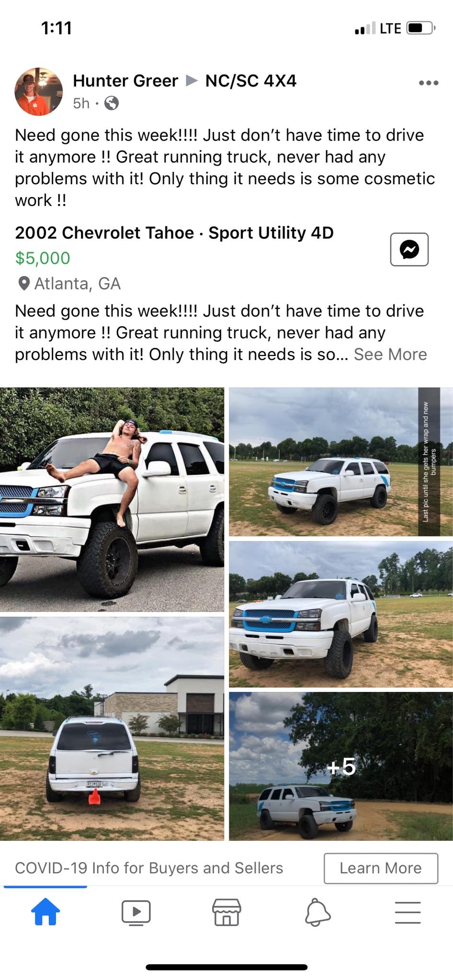Expand the description with See More
453x980 pixels.
click(390, 355)
